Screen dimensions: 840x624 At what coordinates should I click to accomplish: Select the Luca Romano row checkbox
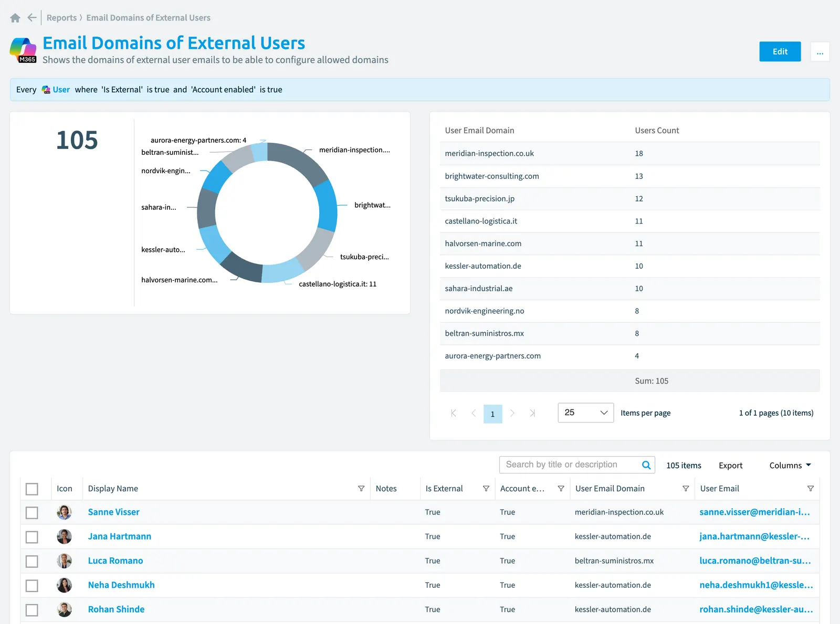32,561
